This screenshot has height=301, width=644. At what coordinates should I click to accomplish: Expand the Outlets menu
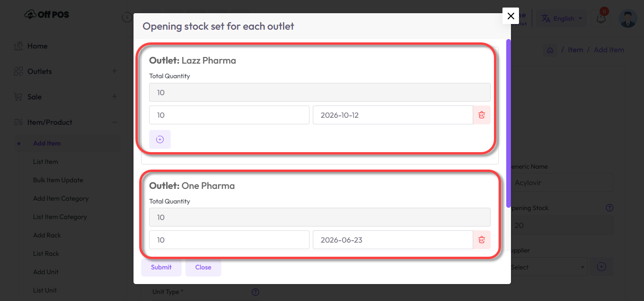pos(114,71)
